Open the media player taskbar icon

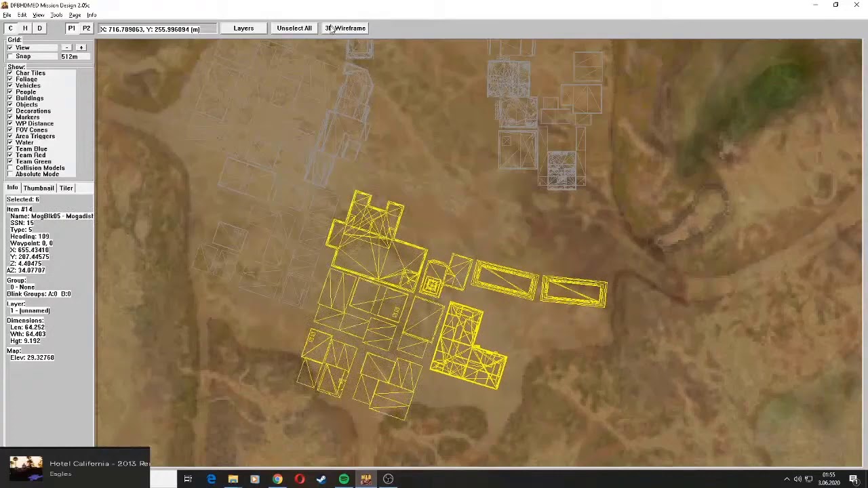click(255, 479)
